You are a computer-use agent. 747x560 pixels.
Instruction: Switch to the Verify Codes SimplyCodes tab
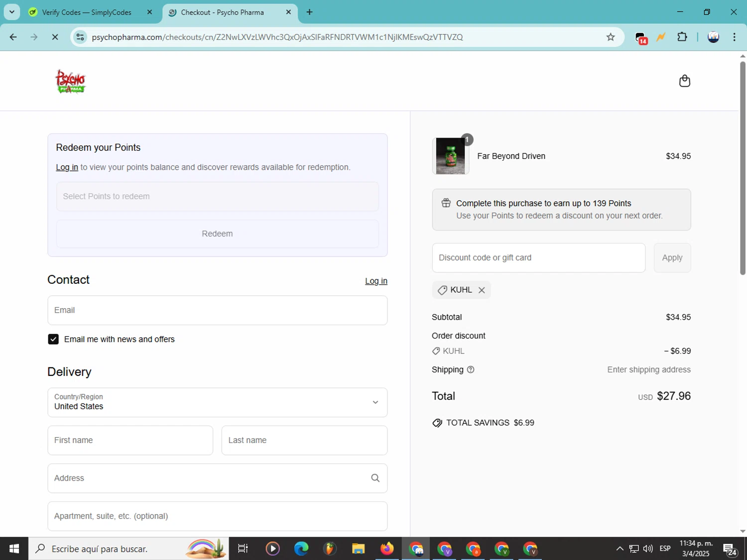point(87,12)
